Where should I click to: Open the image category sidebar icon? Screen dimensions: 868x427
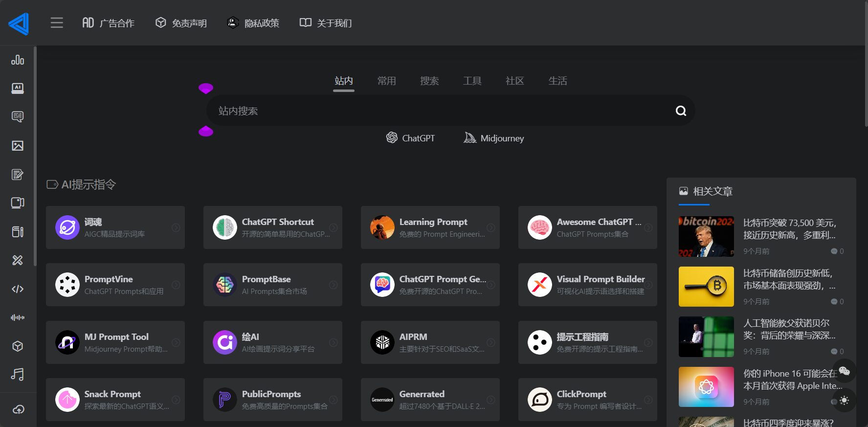pyautogui.click(x=18, y=145)
